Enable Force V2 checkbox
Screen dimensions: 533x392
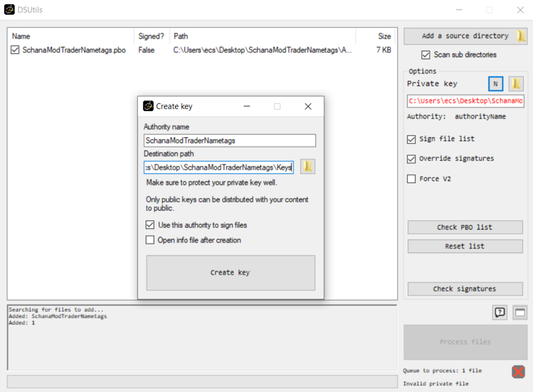point(411,179)
